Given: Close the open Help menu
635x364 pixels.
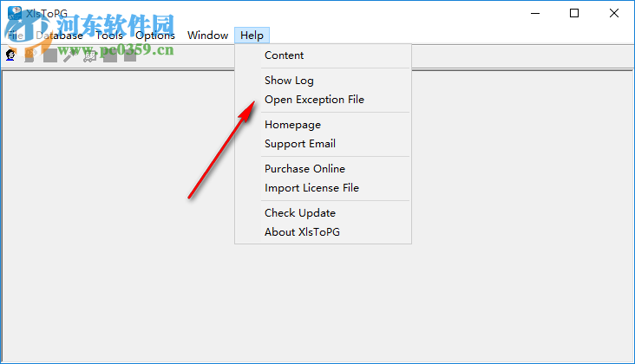Looking at the screenshot, I should tap(252, 36).
